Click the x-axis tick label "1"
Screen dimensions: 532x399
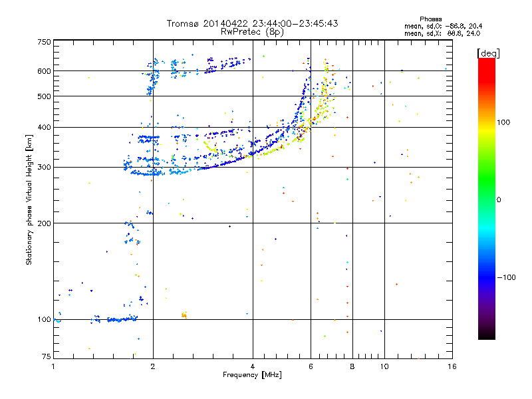pos(53,366)
